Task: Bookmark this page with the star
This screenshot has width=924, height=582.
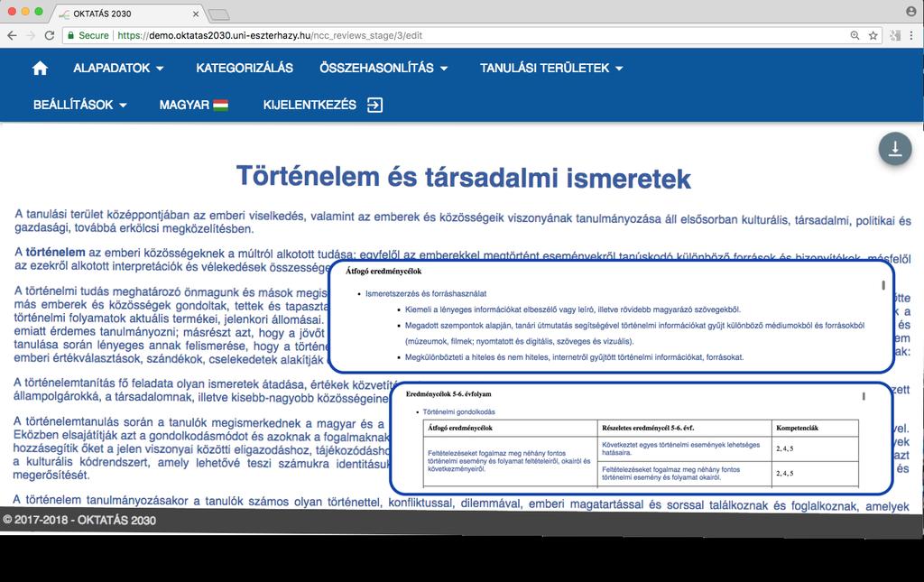Action: (x=873, y=35)
